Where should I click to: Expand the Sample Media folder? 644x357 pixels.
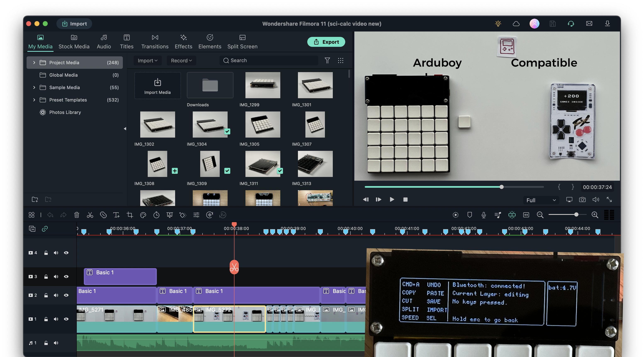point(34,87)
